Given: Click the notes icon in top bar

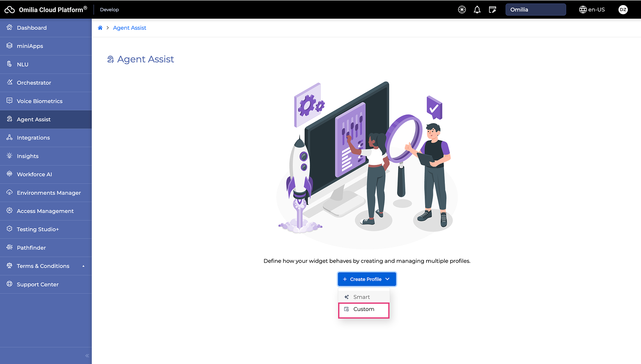Looking at the screenshot, I should [x=492, y=10].
